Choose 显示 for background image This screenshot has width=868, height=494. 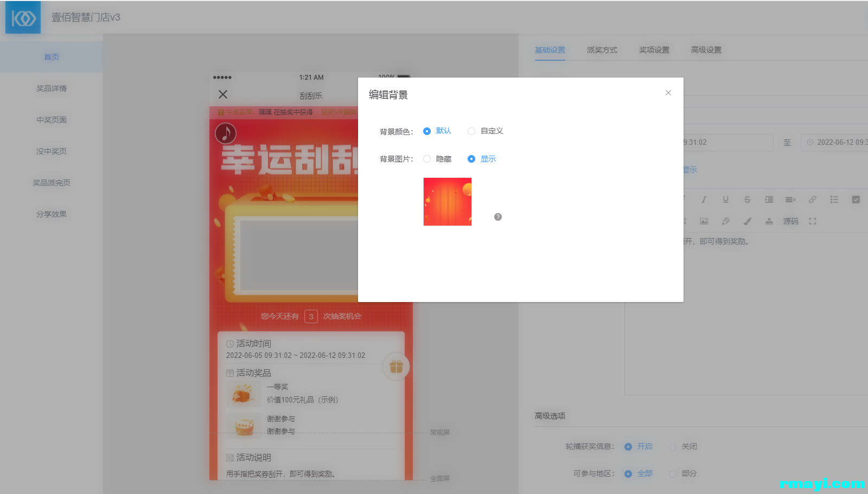click(482, 159)
